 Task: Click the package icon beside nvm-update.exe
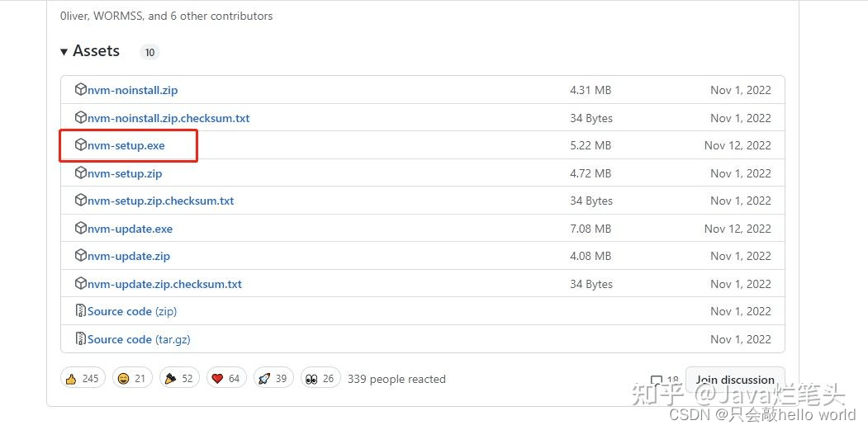click(81, 228)
